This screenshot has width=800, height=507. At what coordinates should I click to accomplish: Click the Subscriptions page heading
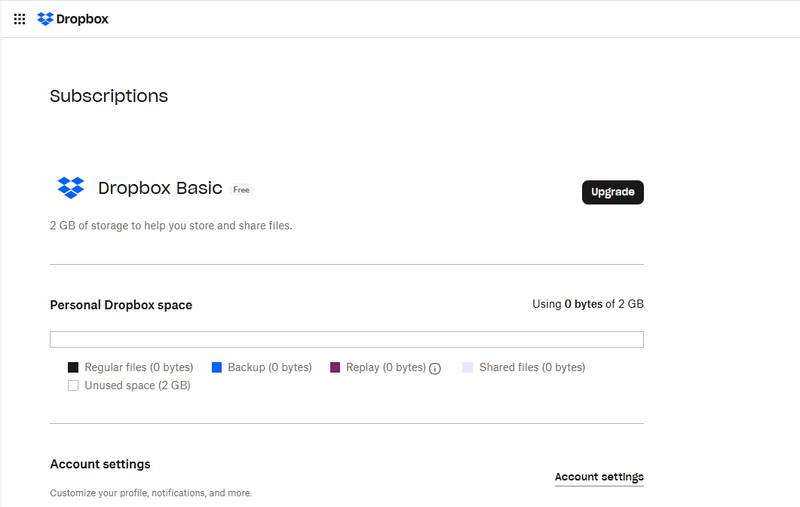(109, 96)
